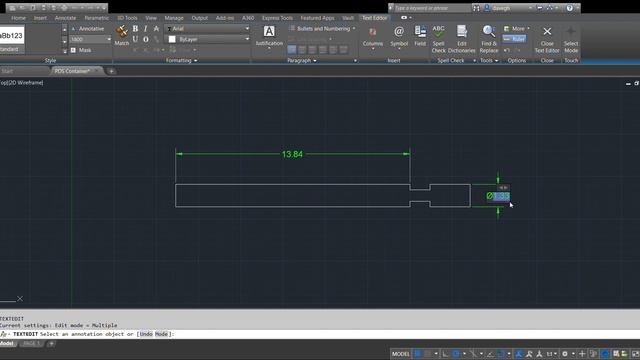Switch to the Annotate tab
The width and height of the screenshot is (640, 360).
[x=65, y=18]
